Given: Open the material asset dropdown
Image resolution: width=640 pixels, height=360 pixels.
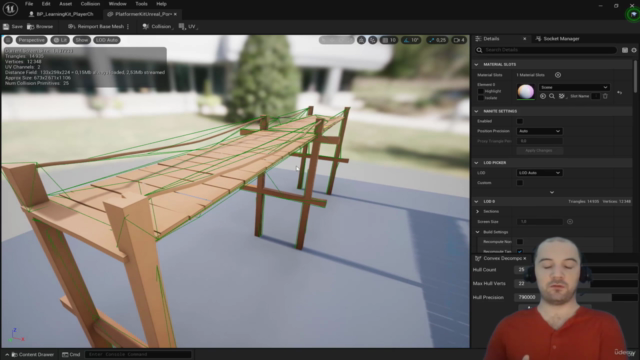Looking at the screenshot, I should coord(574,87).
